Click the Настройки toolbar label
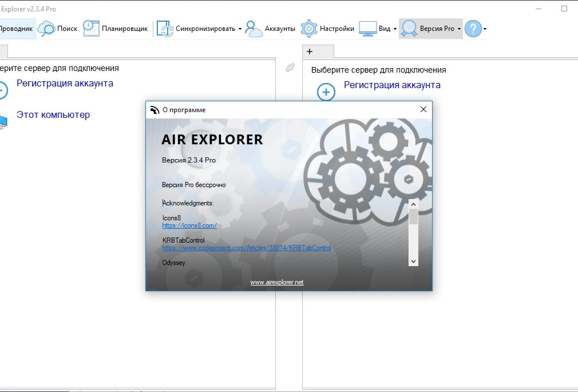 337,29
